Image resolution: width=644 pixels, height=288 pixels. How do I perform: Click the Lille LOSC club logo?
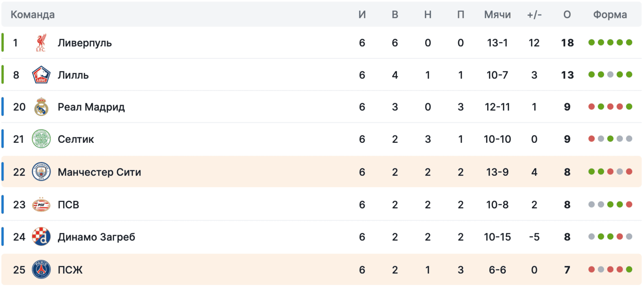(x=41, y=75)
